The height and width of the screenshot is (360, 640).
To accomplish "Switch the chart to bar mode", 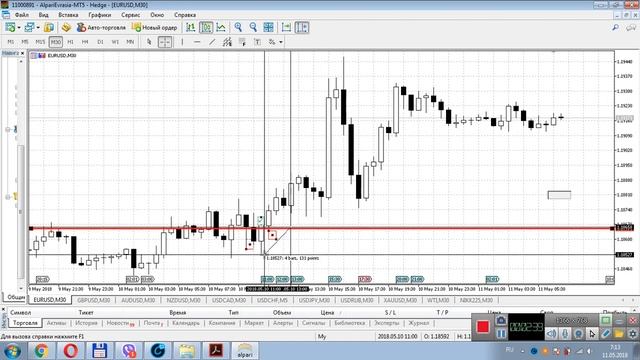I will click(x=191, y=27).
